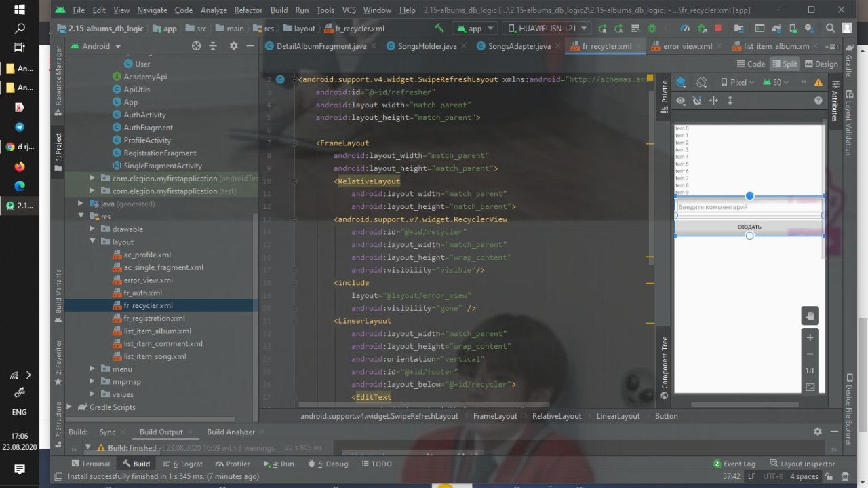The image size is (868, 488).
Task: Click the design editor help question icon
Action: click(818, 100)
